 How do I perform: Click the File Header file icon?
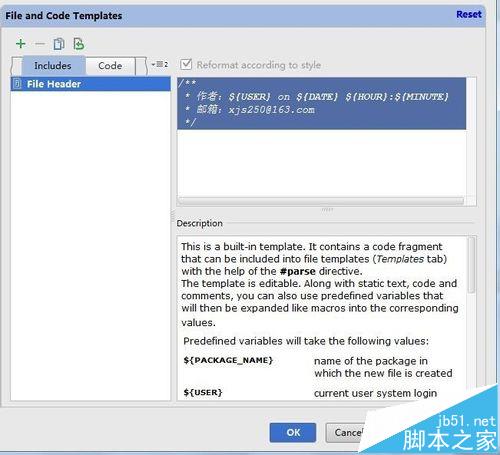(x=17, y=84)
